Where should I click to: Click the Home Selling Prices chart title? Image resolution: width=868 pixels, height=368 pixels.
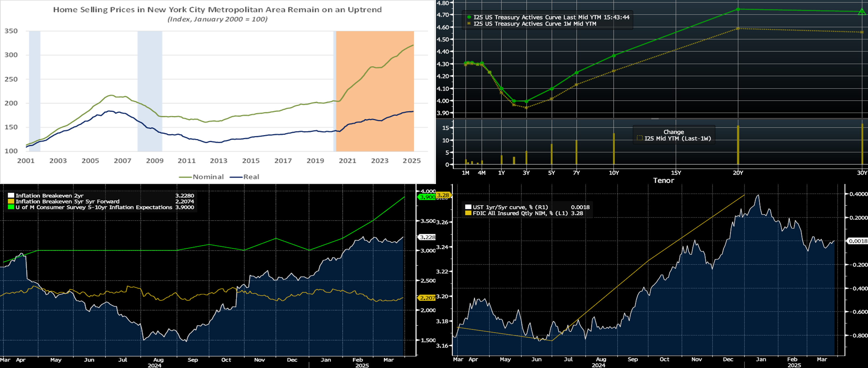pyautogui.click(x=217, y=10)
